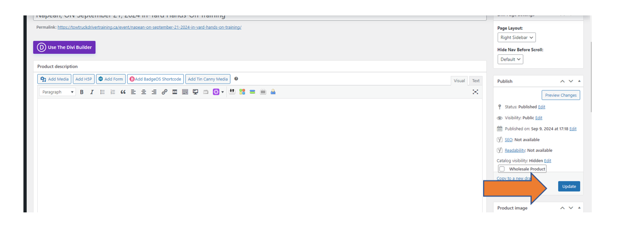Expand the Hide Nav Before Scroll dropdown
The width and height of the screenshot is (644, 247).
click(x=510, y=60)
